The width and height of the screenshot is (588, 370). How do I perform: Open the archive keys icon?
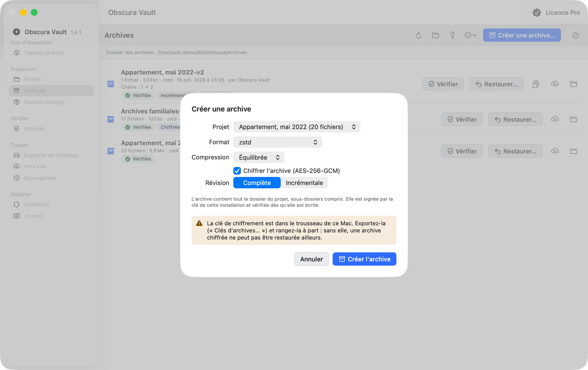tap(452, 35)
